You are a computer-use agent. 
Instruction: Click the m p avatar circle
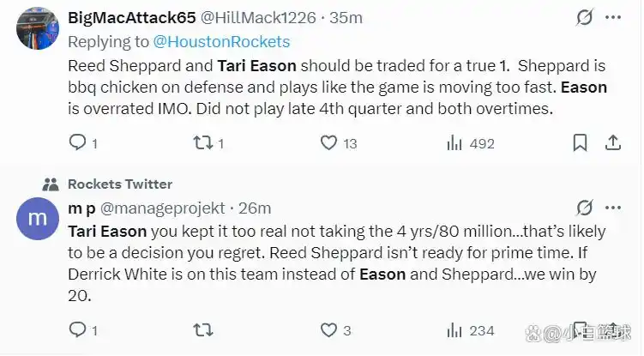pyautogui.click(x=37, y=219)
